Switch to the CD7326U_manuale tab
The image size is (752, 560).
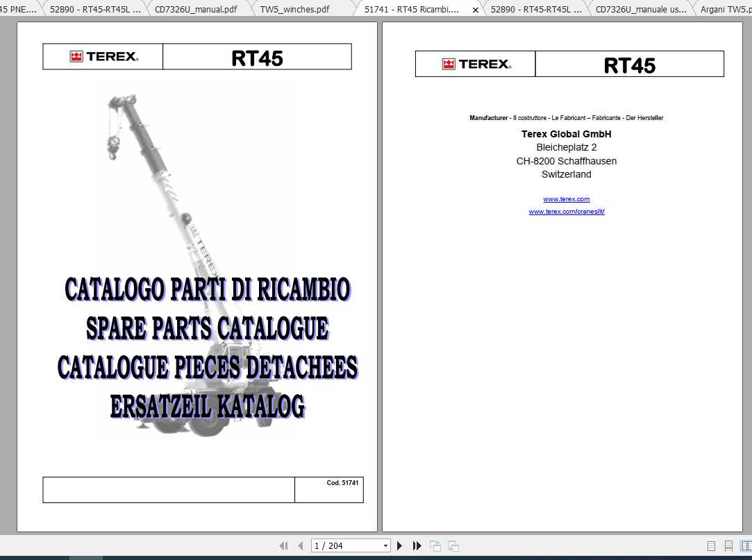click(x=640, y=10)
